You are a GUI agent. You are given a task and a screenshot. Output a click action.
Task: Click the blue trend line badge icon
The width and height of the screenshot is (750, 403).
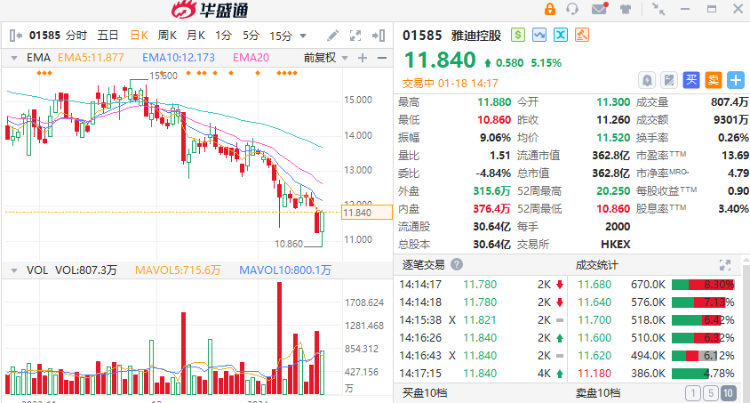(539, 35)
